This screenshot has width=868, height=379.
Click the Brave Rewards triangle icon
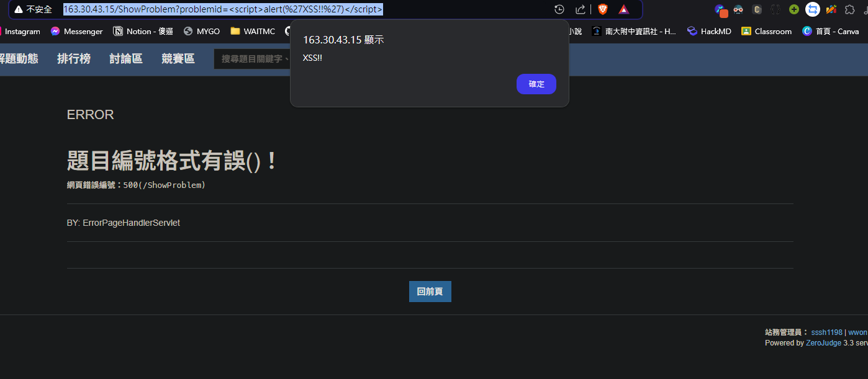coord(624,9)
